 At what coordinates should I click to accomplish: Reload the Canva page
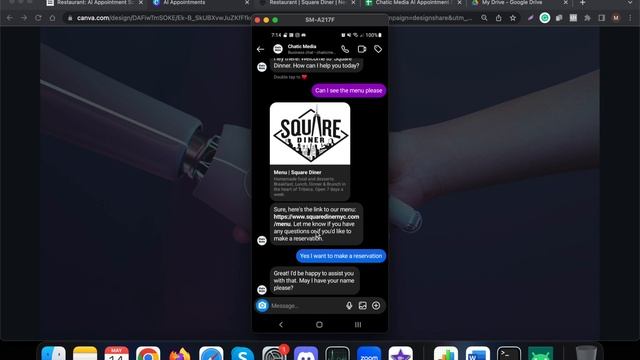click(x=38, y=18)
